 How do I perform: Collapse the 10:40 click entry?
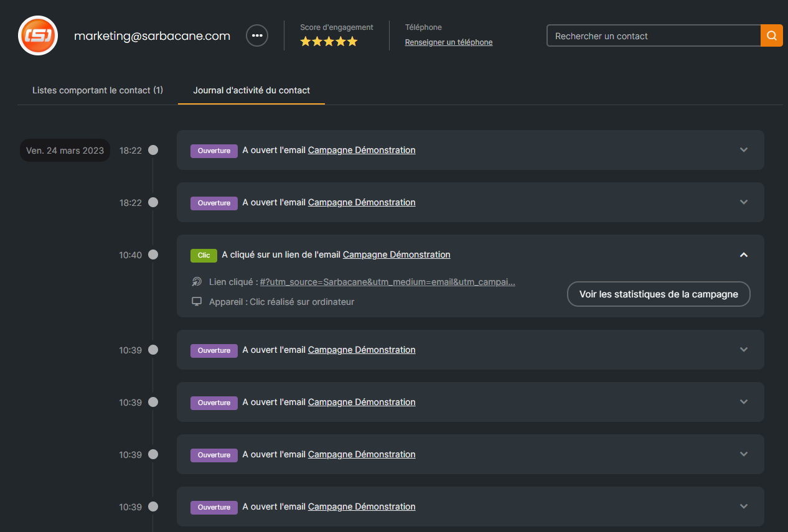pyautogui.click(x=743, y=254)
